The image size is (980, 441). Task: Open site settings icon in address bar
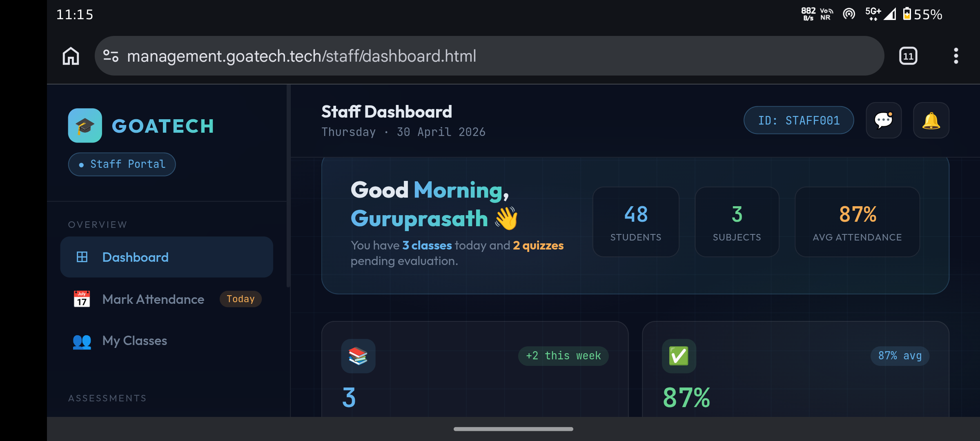tap(111, 56)
